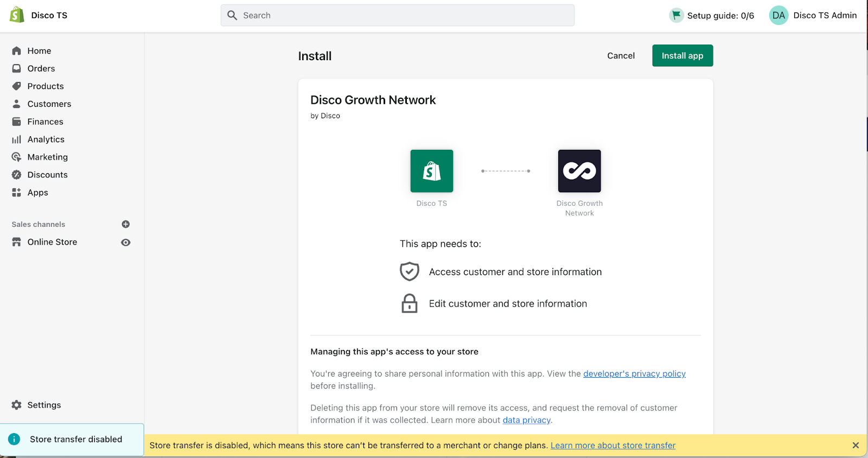Click the padlock edit permission icon

click(410, 303)
